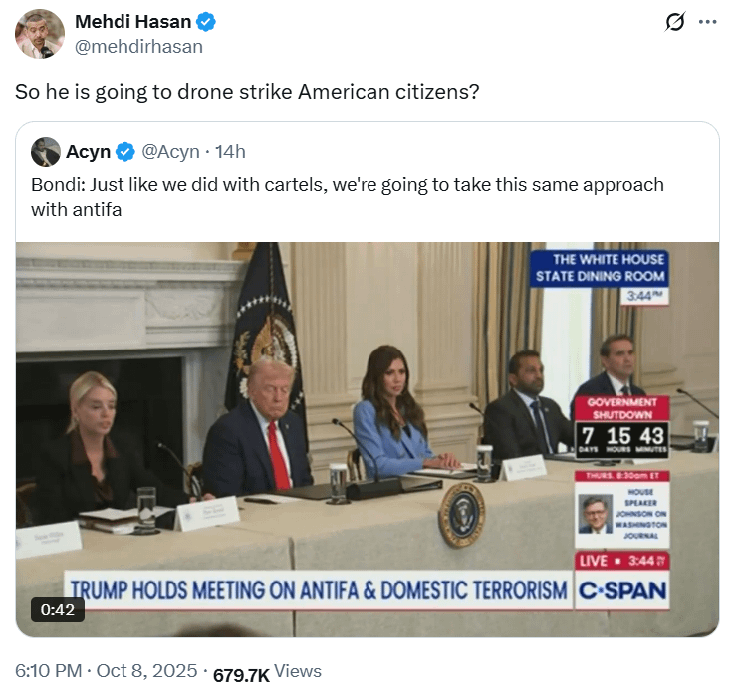Image resolution: width=739 pixels, height=700 pixels.
Task: Click Acyn's verified checkmark badge
Action: click(x=125, y=152)
